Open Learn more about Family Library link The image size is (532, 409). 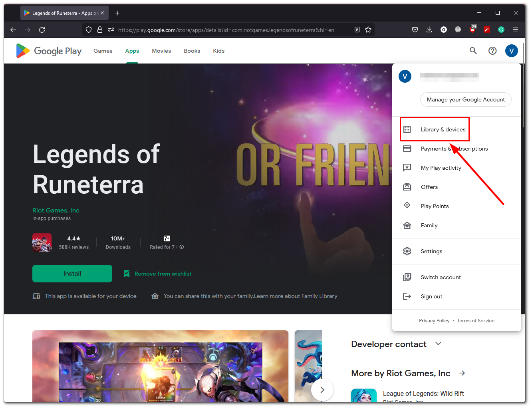pyautogui.click(x=296, y=296)
